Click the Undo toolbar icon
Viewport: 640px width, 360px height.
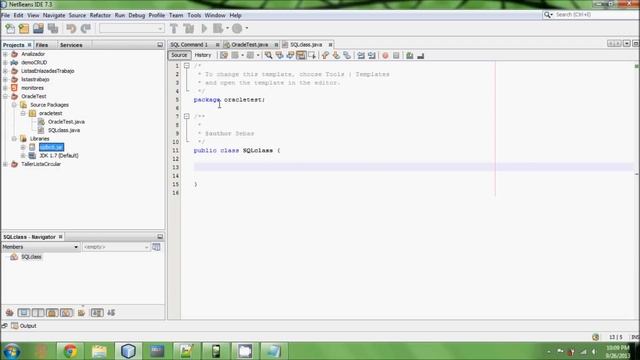(x=71, y=29)
